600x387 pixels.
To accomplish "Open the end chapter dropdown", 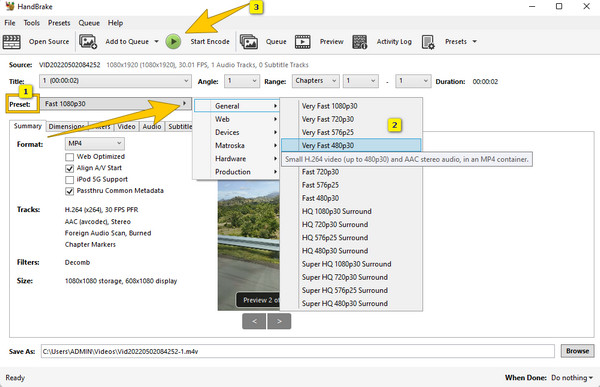I will [413, 81].
